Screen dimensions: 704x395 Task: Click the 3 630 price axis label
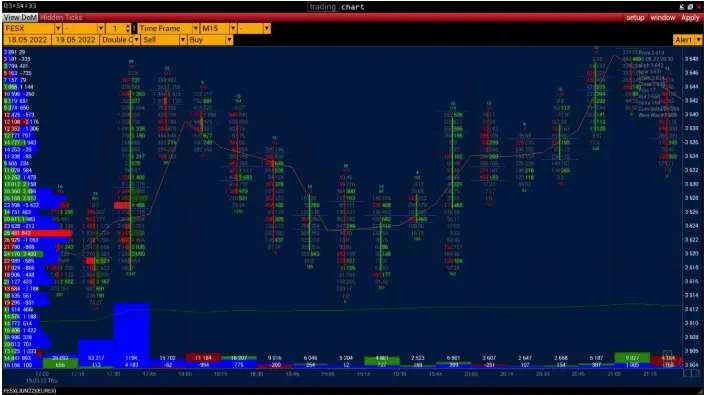(x=691, y=184)
